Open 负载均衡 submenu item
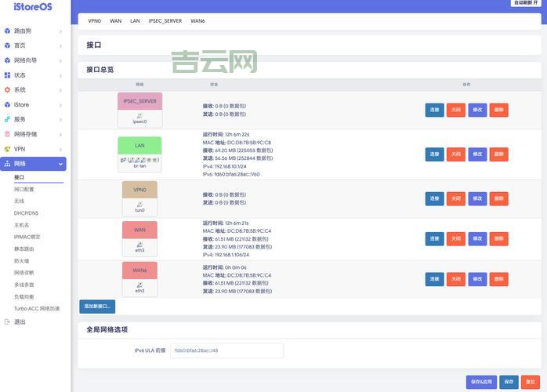Viewport: 547px width, 392px height. (24, 296)
